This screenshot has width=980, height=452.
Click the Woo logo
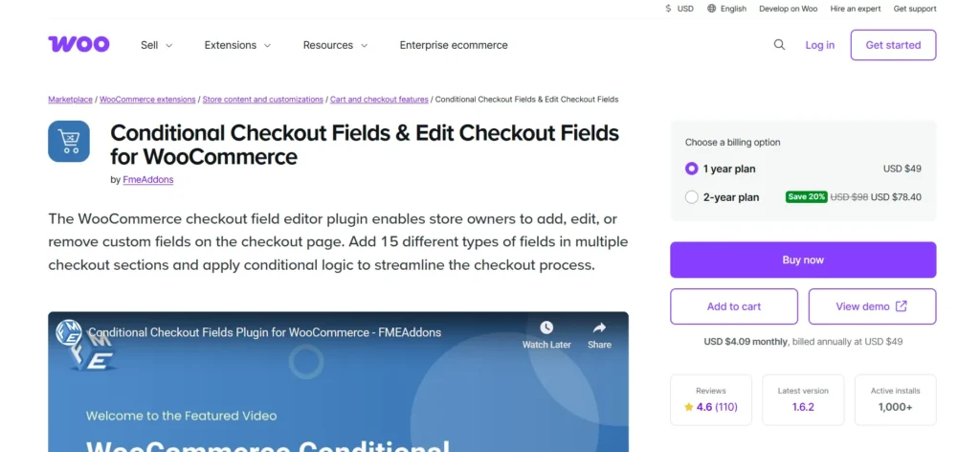pos(78,44)
